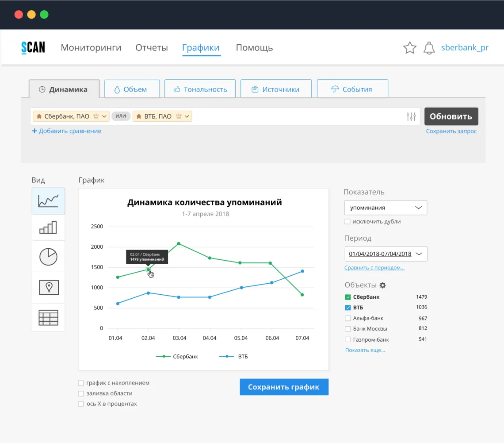504x443 pixels.
Task: Switch to Объем tab
Action: (x=132, y=89)
